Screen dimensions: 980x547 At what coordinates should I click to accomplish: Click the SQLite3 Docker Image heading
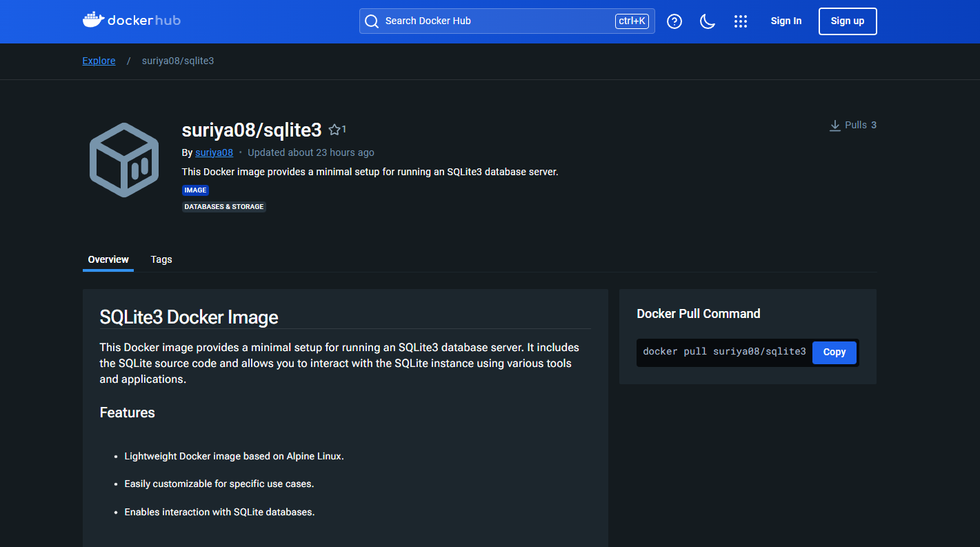pos(189,317)
